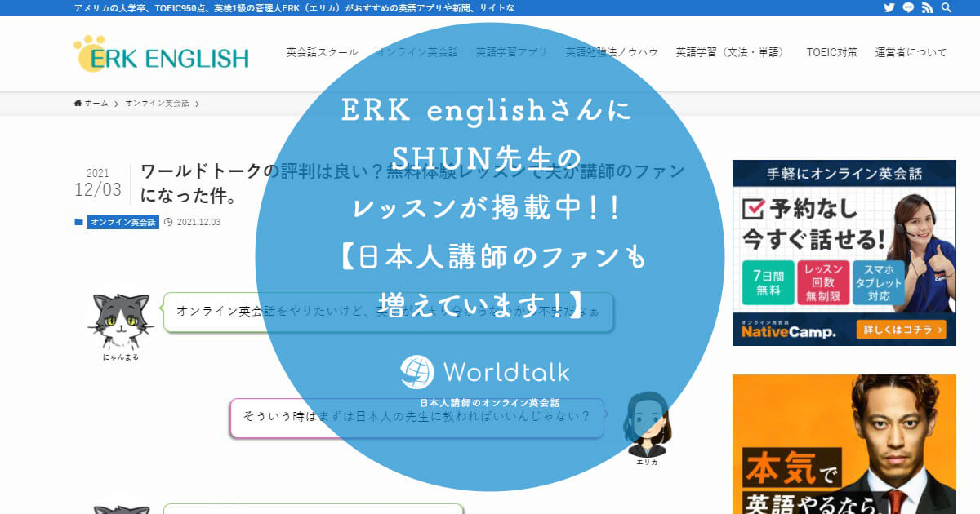980x514 pixels.
Task: Select the TOEIC対策 menu item
Action: 831,52
